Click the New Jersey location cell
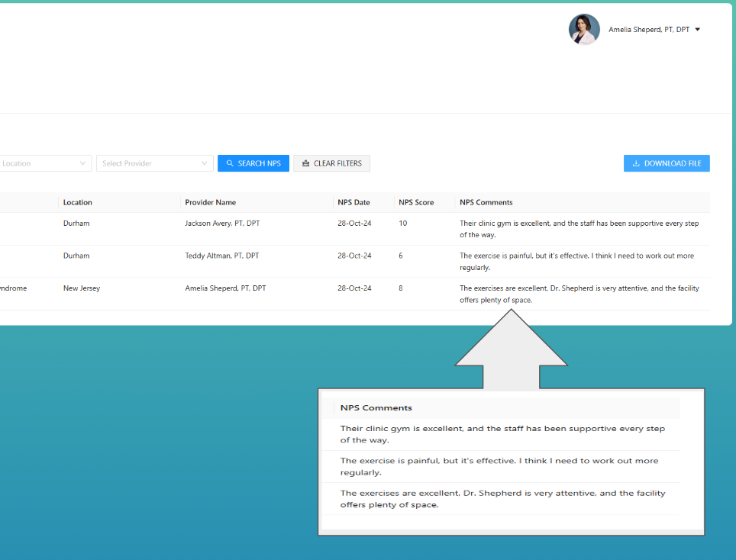This screenshot has width=736, height=560. pyautogui.click(x=82, y=288)
